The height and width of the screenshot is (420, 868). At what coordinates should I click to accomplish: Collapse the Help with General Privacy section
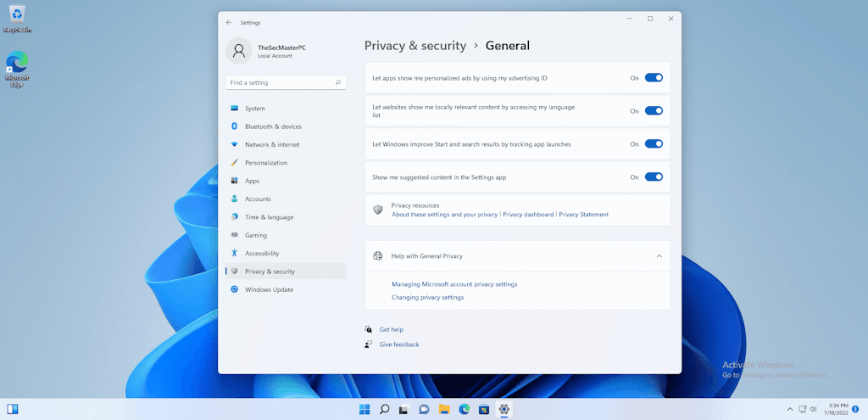[659, 256]
